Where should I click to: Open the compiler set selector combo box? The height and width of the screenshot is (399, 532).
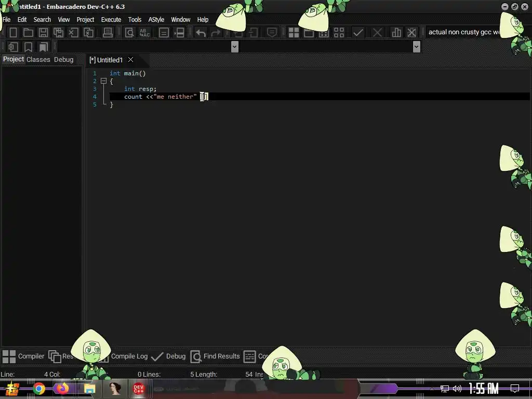pyautogui.click(x=463, y=32)
